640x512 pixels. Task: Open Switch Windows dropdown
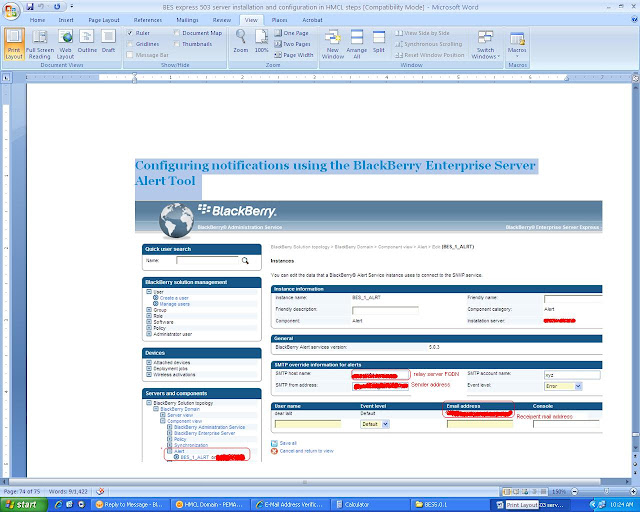[485, 45]
